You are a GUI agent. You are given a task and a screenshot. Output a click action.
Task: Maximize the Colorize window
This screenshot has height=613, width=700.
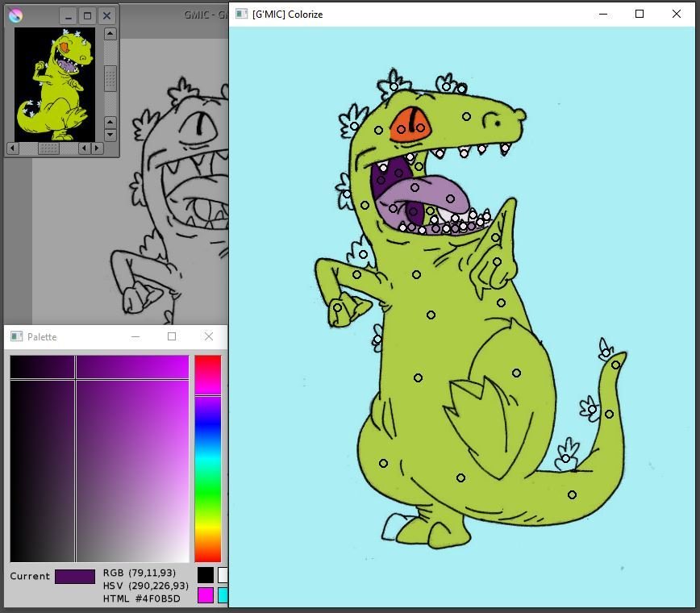click(x=640, y=14)
